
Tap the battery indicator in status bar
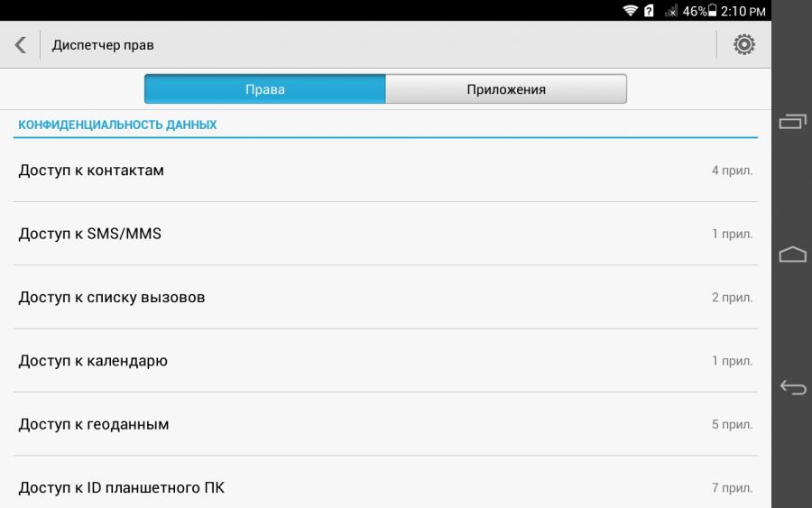pos(712,10)
